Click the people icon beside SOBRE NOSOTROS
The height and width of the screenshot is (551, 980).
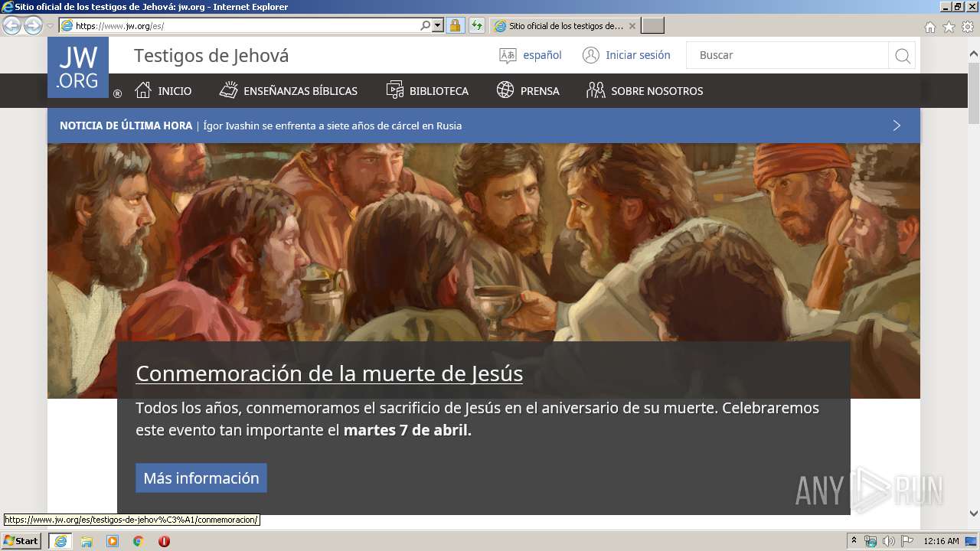[596, 90]
